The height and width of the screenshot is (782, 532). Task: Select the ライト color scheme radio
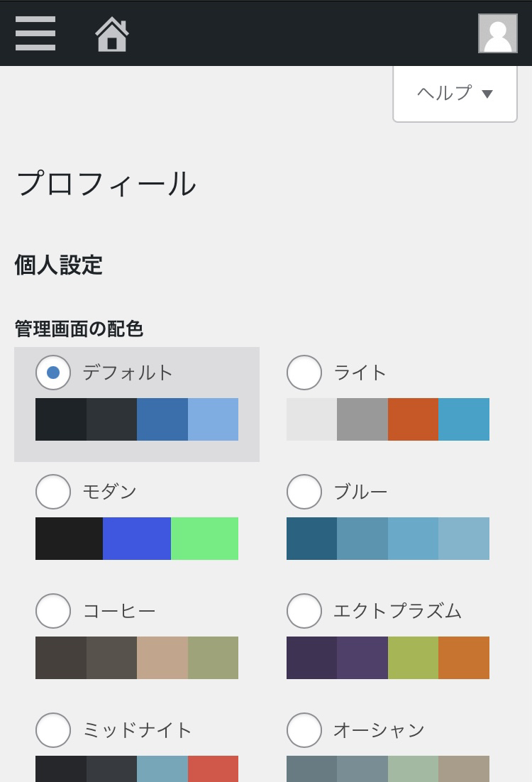click(304, 373)
